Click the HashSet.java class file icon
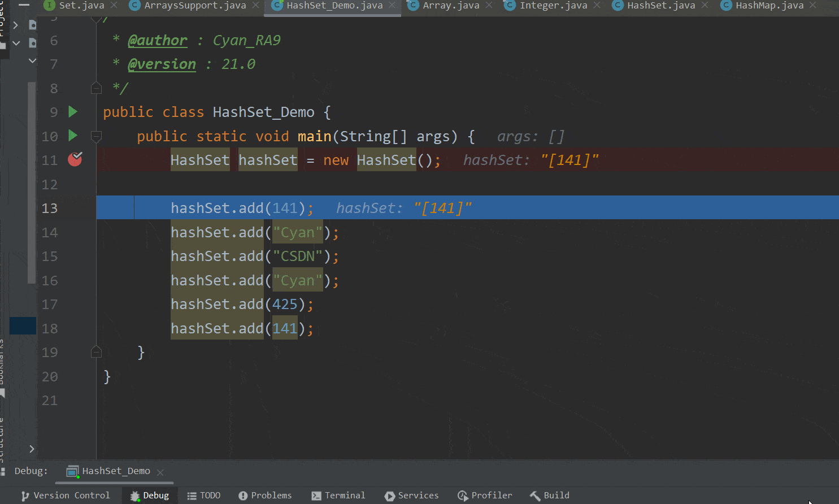This screenshot has width=839, height=504. click(x=618, y=6)
